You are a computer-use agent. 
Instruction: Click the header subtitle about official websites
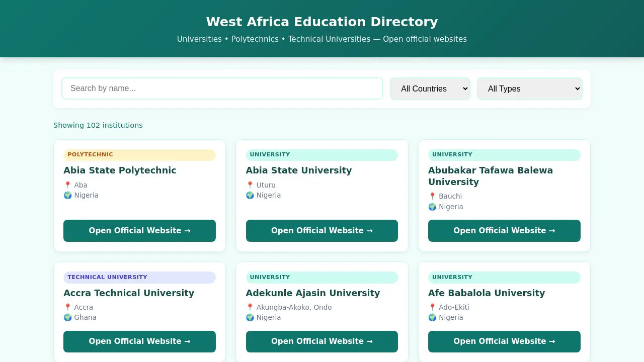tap(322, 39)
